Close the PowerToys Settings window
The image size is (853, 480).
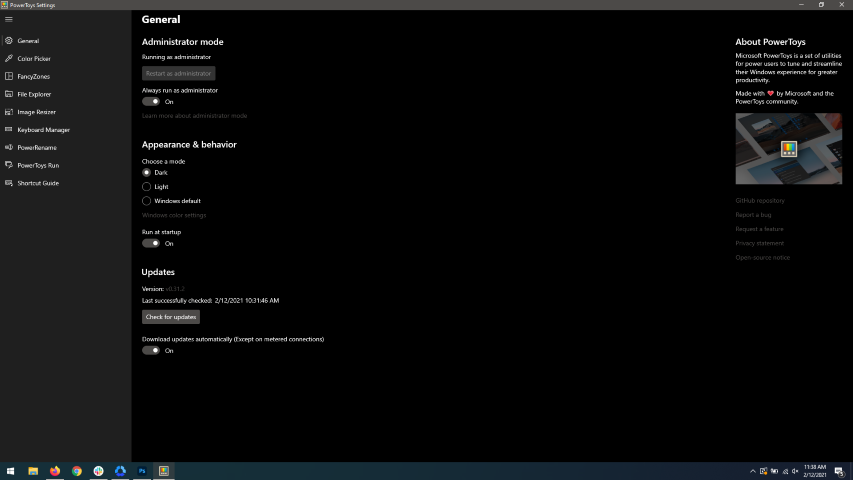coord(842,5)
